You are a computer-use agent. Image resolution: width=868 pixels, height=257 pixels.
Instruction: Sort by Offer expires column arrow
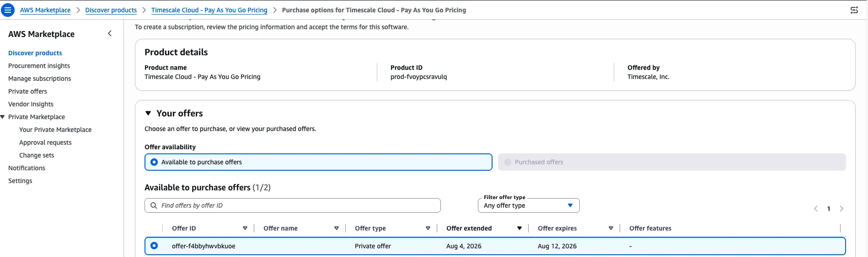pos(611,228)
